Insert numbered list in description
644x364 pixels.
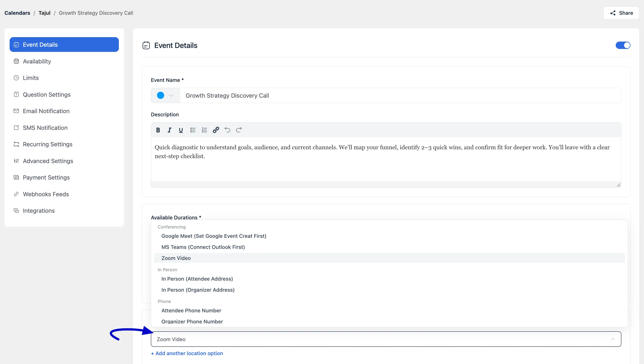[x=204, y=130]
